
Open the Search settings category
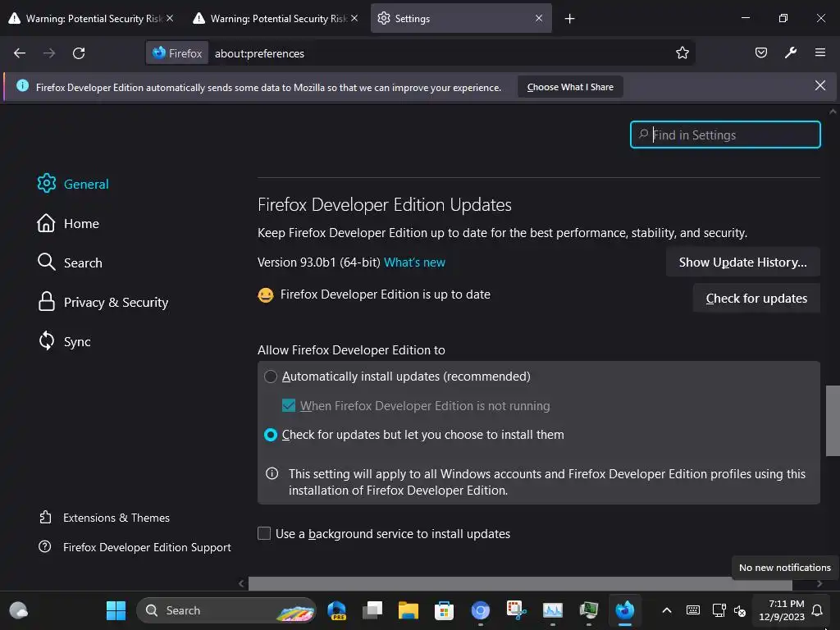tap(70, 262)
